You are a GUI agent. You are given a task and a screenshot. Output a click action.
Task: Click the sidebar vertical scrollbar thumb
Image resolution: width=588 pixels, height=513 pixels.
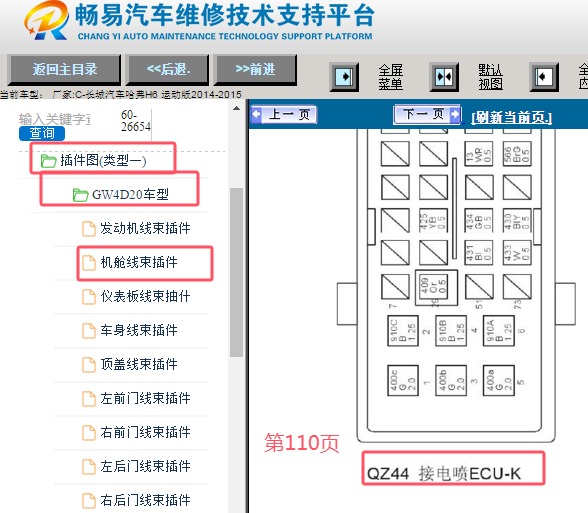(236, 272)
